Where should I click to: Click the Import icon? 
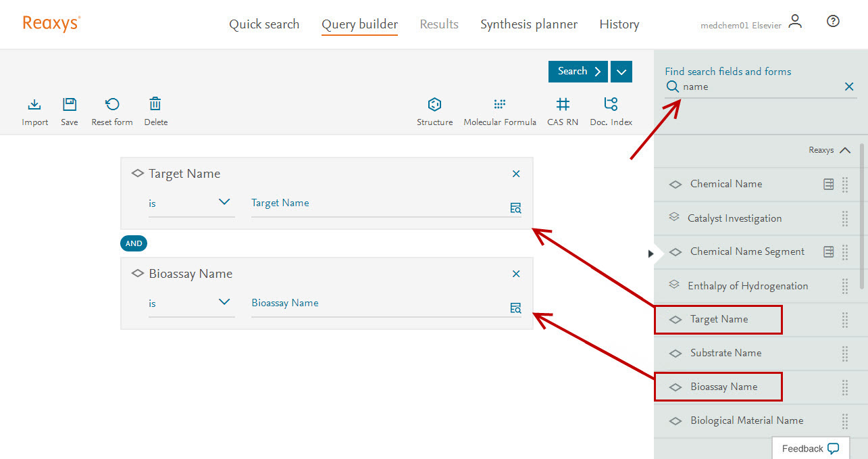tap(34, 105)
